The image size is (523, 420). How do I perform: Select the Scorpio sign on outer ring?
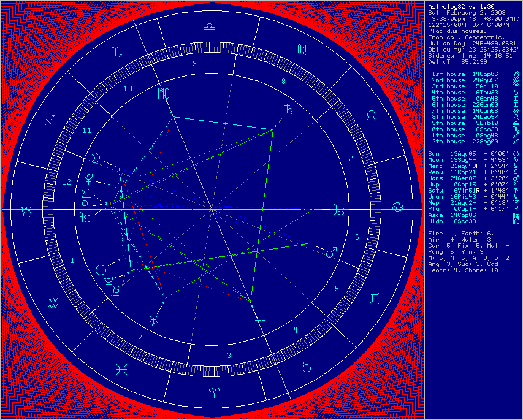[116, 53]
